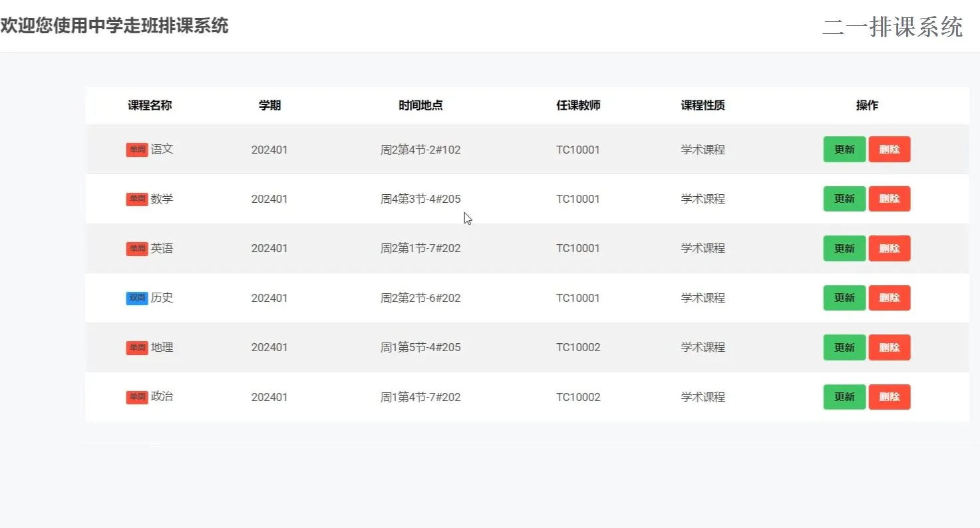Click the 删除 button for 地理
The height and width of the screenshot is (528, 980).
click(890, 347)
